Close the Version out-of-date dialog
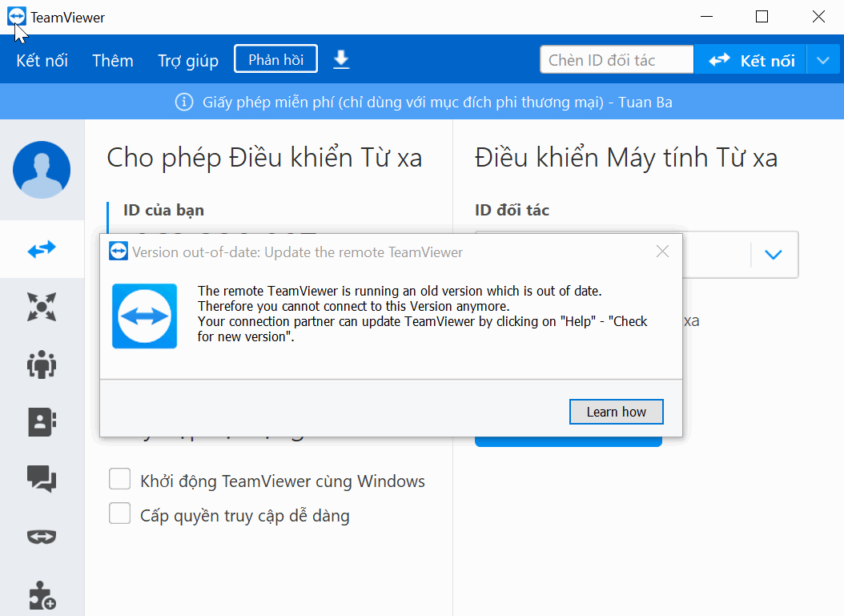844x616 pixels. click(662, 252)
